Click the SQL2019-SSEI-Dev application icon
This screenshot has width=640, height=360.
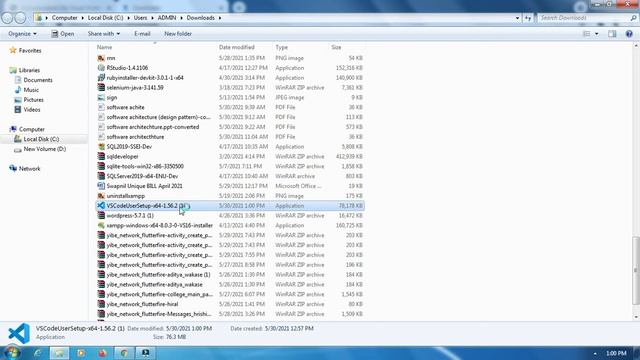pyautogui.click(x=101, y=147)
